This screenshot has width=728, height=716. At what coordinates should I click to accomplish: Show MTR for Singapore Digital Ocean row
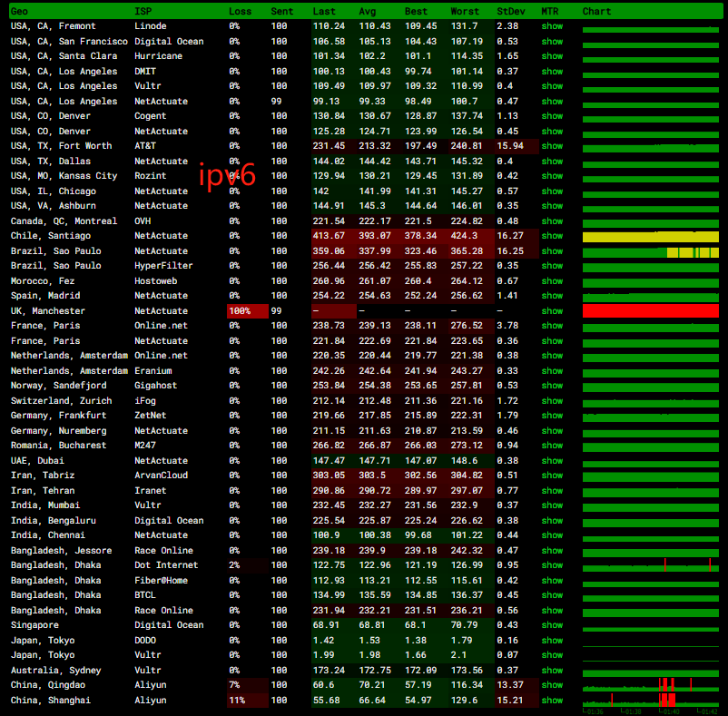pos(552,625)
